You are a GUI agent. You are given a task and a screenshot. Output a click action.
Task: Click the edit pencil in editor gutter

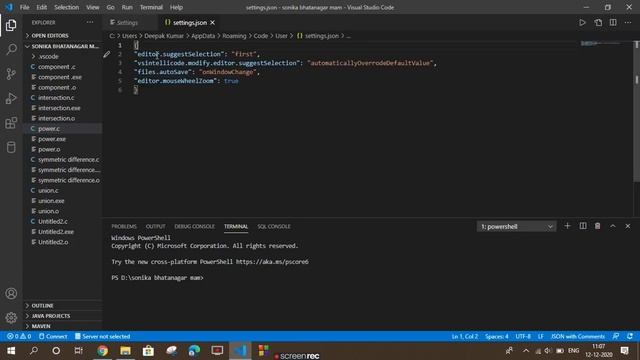(107, 54)
